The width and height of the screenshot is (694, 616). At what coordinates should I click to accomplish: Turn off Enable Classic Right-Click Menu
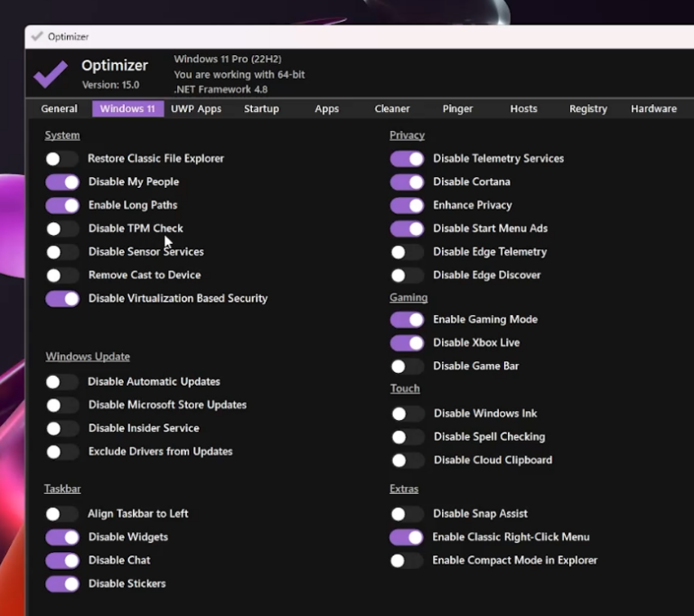pyautogui.click(x=407, y=537)
